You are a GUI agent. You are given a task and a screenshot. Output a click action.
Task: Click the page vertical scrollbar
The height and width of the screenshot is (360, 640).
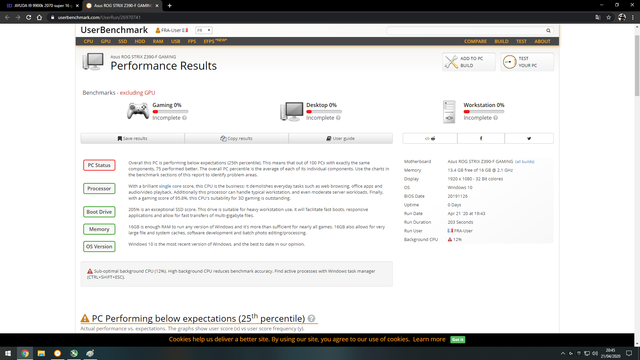(637, 65)
